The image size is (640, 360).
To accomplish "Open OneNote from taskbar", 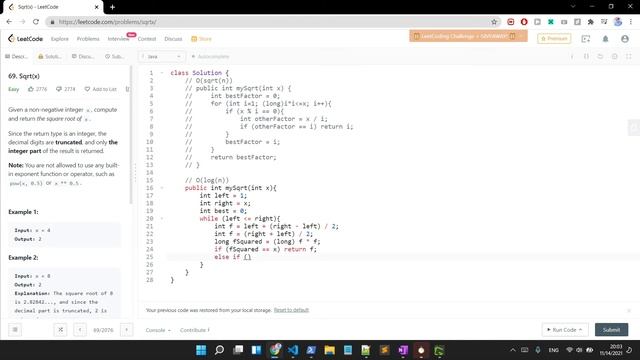I will click(403, 350).
